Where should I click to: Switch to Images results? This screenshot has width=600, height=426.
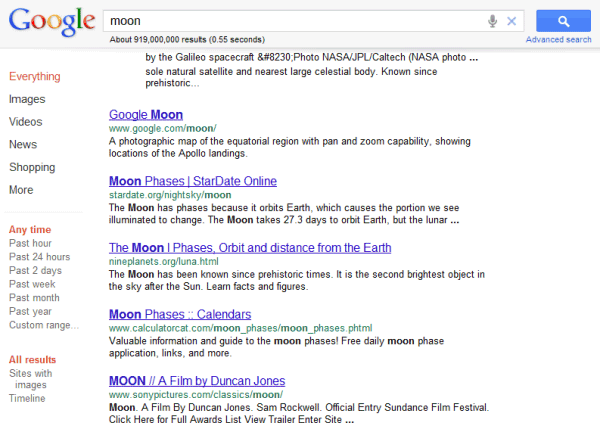(27, 99)
